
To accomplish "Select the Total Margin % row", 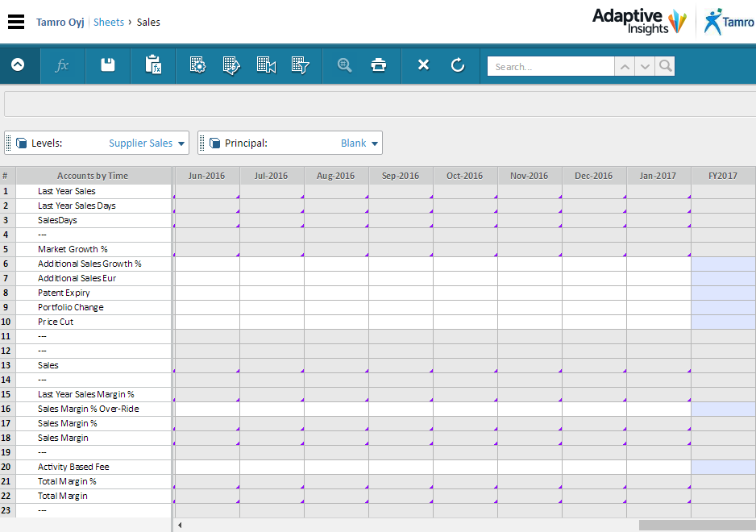I will (67, 481).
